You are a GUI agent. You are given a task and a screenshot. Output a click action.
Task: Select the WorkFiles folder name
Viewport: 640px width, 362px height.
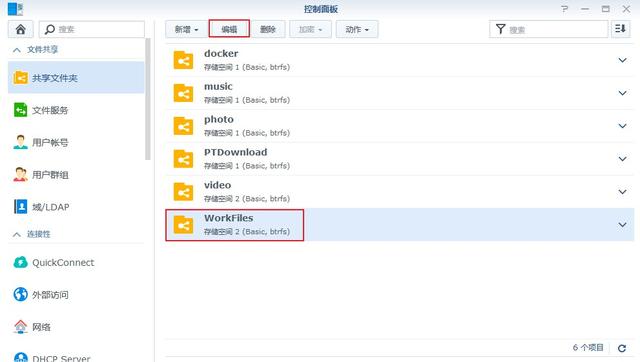229,218
